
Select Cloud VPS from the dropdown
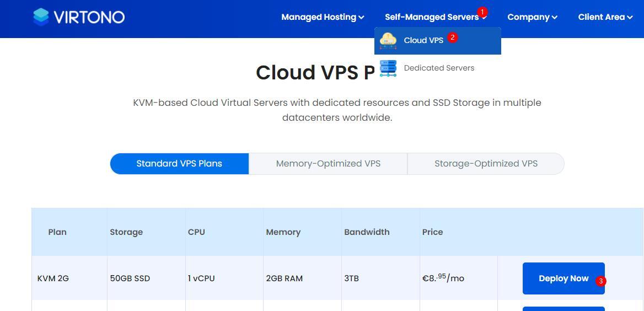tap(437, 41)
